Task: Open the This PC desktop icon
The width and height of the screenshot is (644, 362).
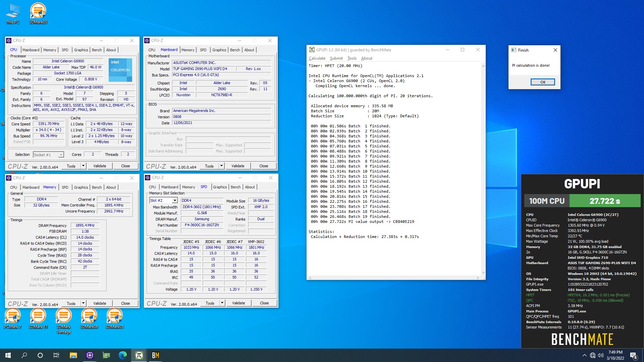Action: 13,14
